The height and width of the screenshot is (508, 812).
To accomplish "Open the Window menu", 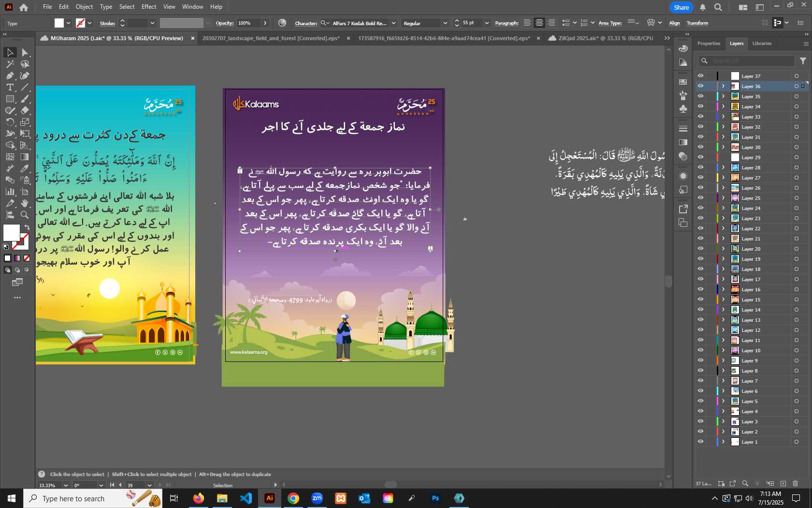I will (192, 7).
